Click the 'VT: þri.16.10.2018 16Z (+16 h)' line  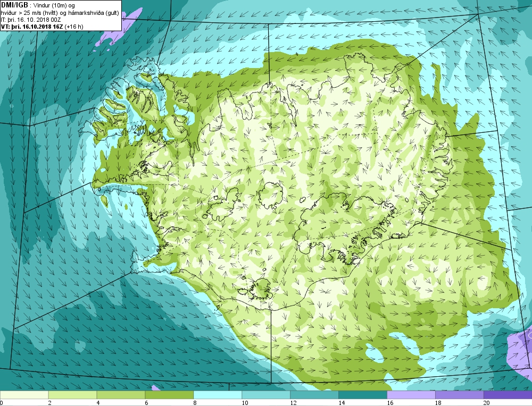[42, 27]
